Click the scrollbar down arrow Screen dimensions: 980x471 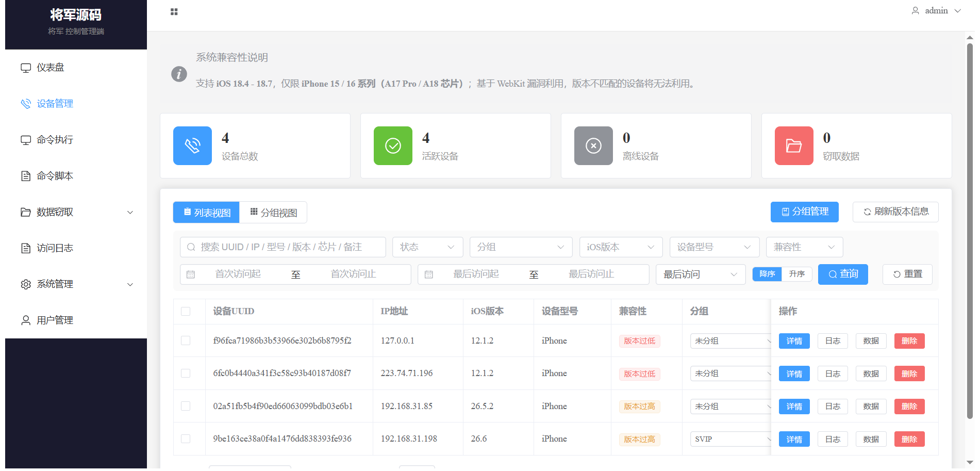tap(970, 462)
